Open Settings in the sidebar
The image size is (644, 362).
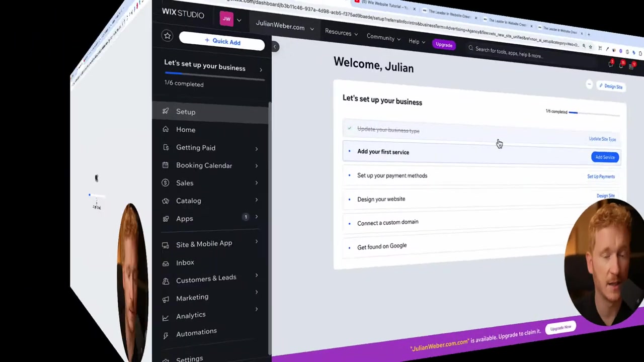[x=189, y=358]
